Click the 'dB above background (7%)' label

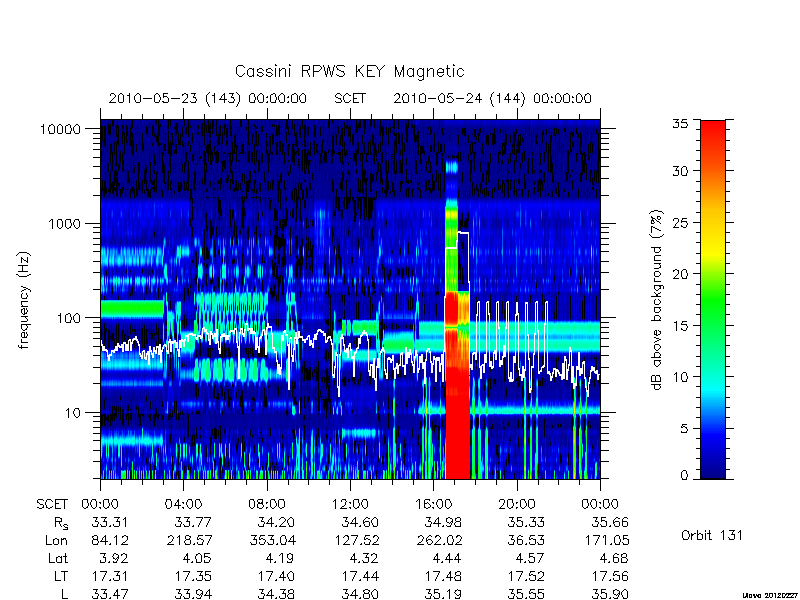tap(658, 300)
